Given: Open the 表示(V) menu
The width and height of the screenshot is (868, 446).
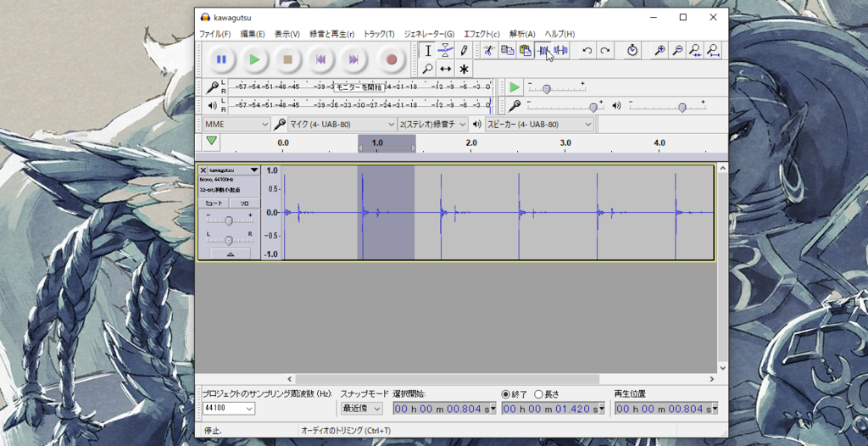Looking at the screenshot, I should point(287,34).
